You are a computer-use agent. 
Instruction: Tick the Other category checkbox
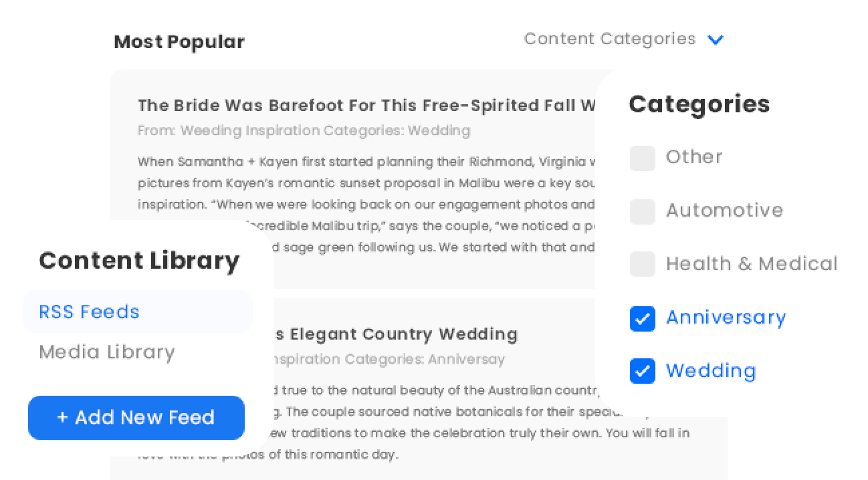click(x=643, y=158)
